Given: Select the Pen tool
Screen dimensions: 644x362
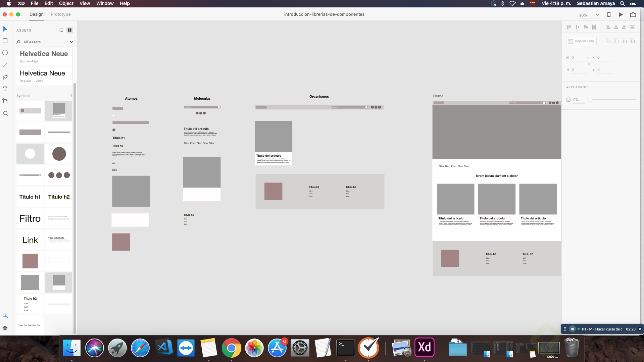Looking at the screenshot, I should point(5,77).
